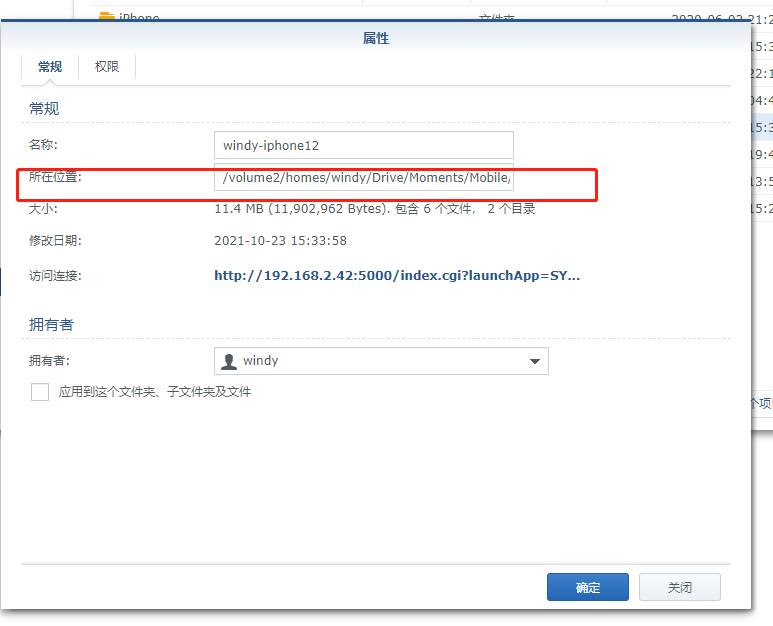The height and width of the screenshot is (626, 773).
Task: Click the 拥有者 section heading
Action: [x=51, y=325]
